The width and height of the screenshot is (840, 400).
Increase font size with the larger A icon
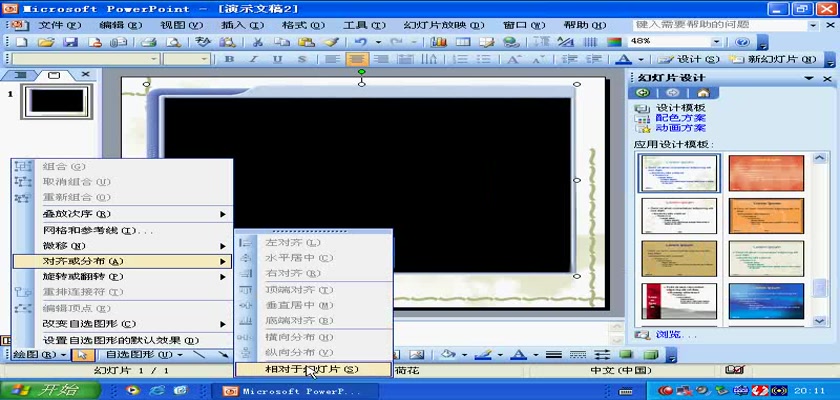point(513,59)
